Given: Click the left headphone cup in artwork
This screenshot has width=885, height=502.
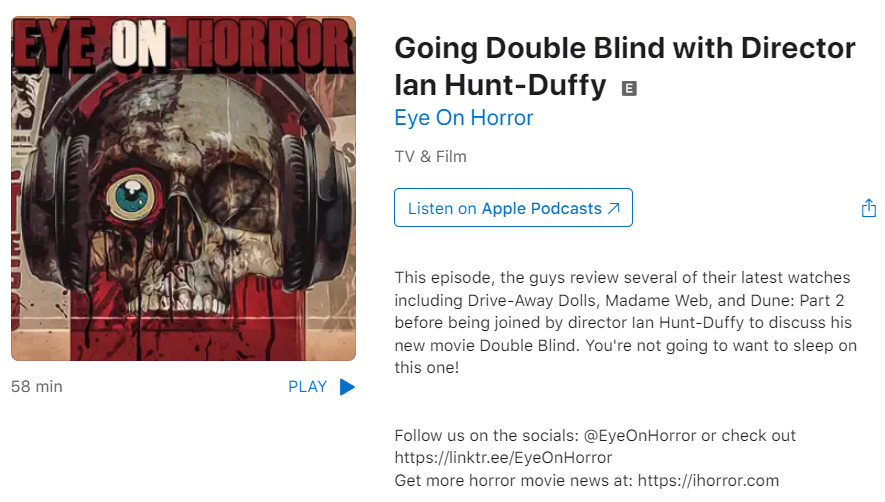Looking at the screenshot, I should (x=56, y=203).
